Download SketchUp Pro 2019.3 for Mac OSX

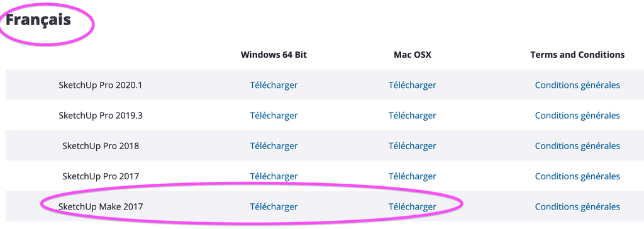pos(413,116)
